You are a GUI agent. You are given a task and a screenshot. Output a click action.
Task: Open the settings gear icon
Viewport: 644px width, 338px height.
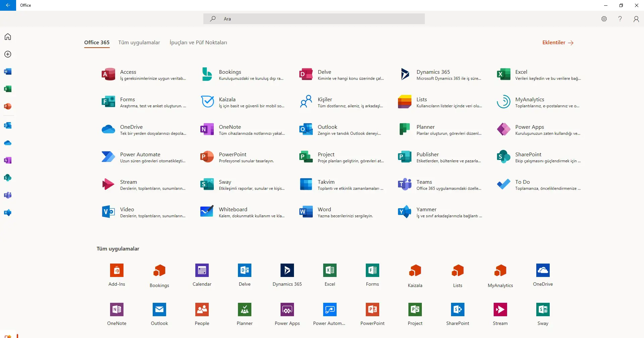pos(604,19)
